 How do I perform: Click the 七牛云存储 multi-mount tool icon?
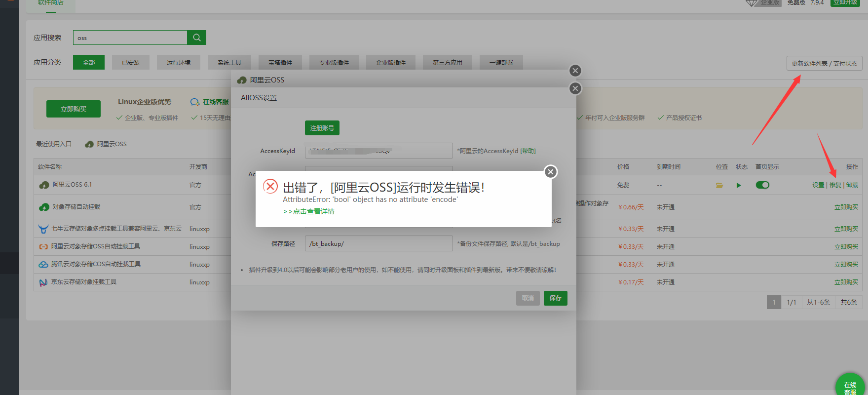pyautogui.click(x=43, y=229)
